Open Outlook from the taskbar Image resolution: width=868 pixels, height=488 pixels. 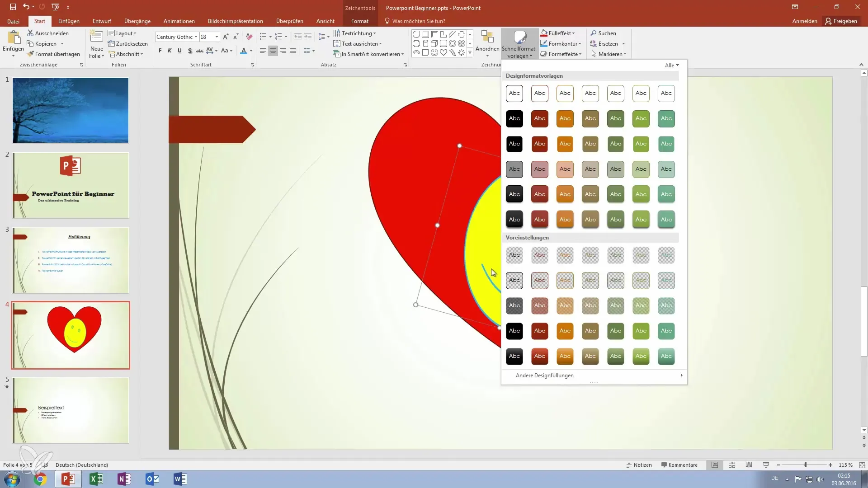(152, 479)
